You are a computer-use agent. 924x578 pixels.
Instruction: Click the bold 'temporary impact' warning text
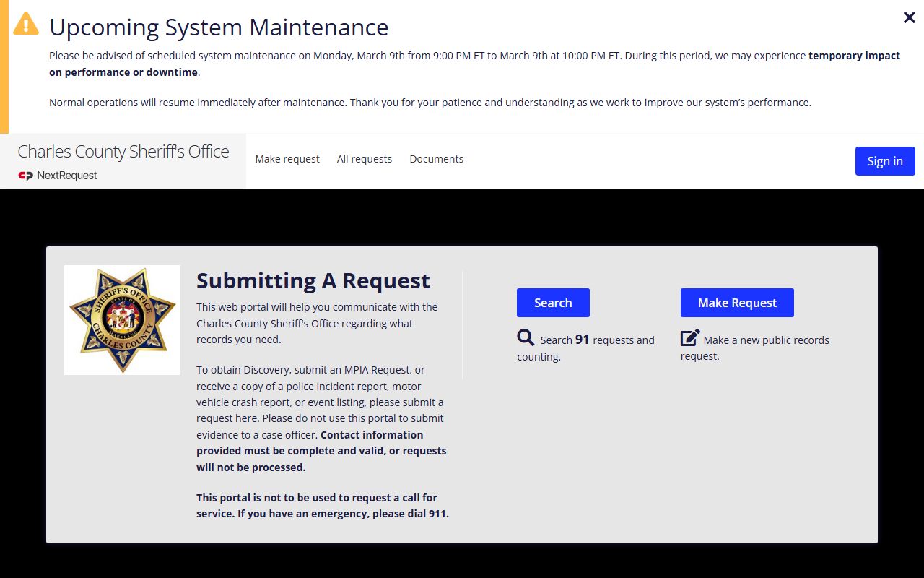[x=854, y=56]
